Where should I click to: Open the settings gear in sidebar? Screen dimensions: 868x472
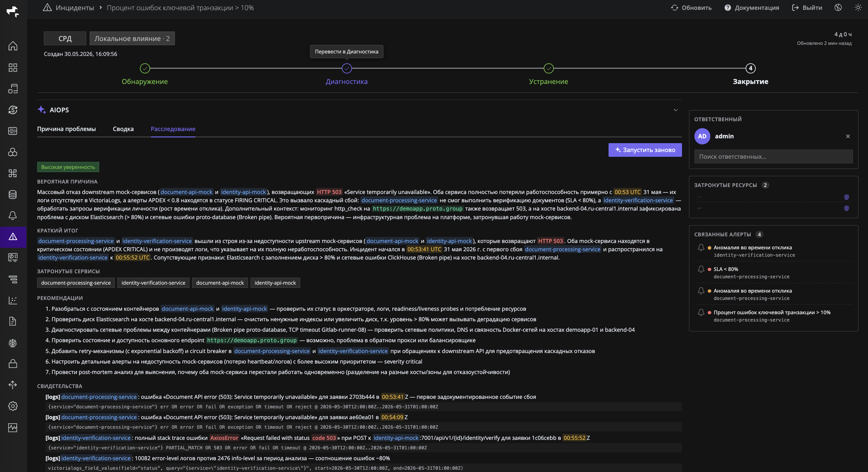tap(13, 406)
